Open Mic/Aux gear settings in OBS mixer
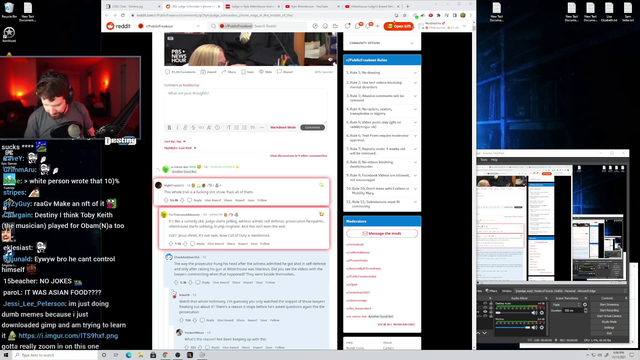The width and height of the screenshot is (640, 360). click(x=542, y=327)
